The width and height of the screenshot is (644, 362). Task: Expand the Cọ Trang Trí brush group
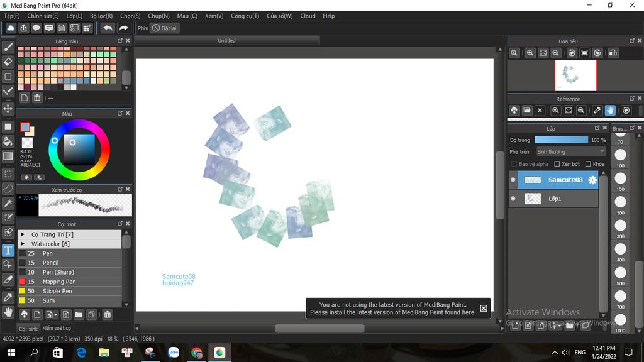pos(23,234)
